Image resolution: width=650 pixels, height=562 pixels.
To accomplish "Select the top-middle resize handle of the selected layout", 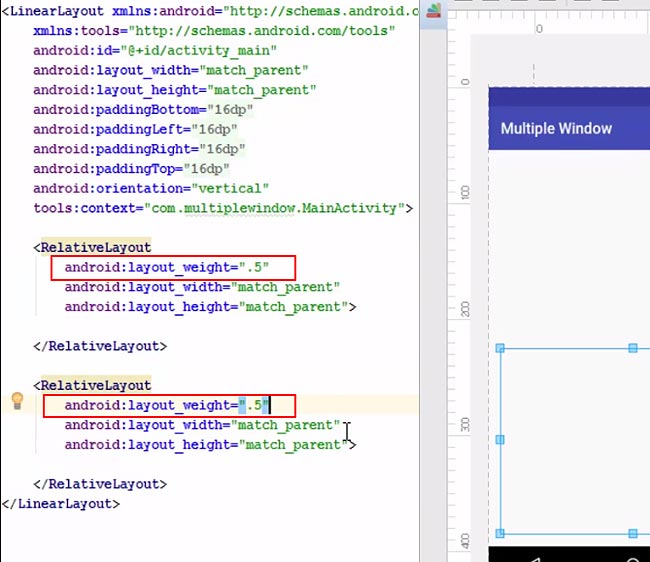I will (633, 348).
